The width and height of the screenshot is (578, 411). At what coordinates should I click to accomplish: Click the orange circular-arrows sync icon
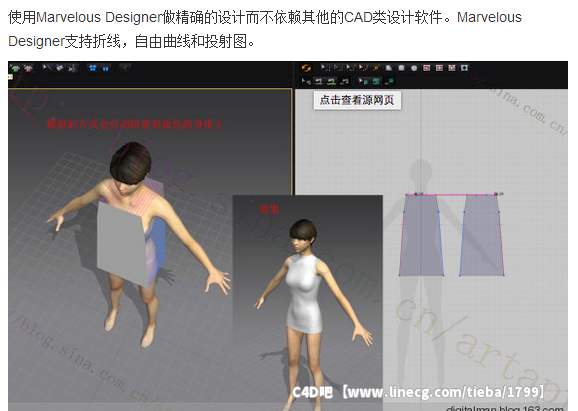[x=306, y=68]
